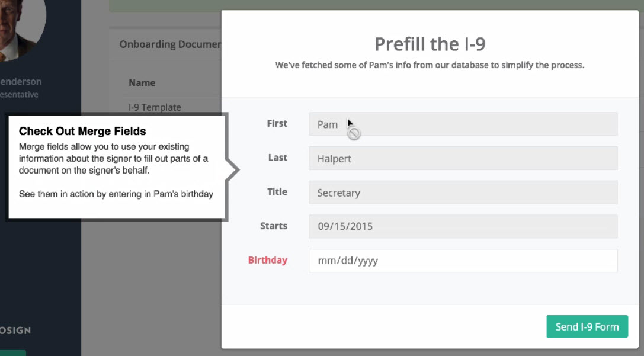Click the Onboarding Documents panel heading
The height and width of the screenshot is (356, 644).
click(170, 44)
